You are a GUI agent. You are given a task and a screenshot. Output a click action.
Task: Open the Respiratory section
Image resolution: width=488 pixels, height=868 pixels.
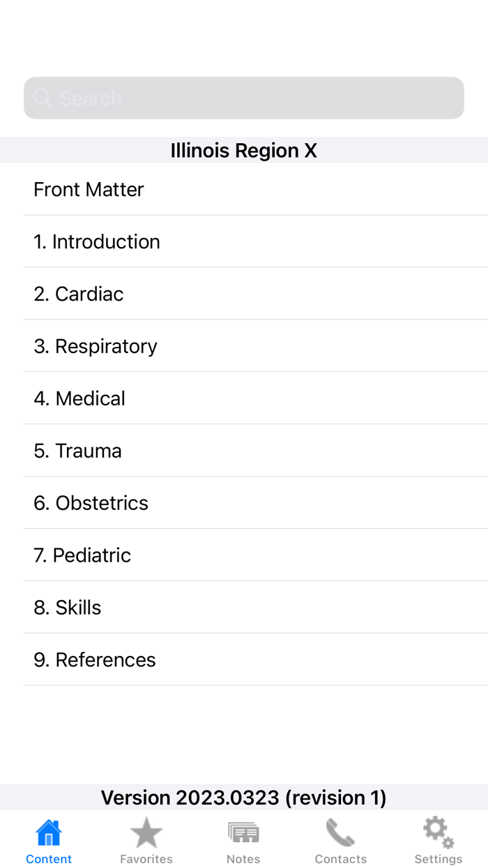click(x=95, y=346)
